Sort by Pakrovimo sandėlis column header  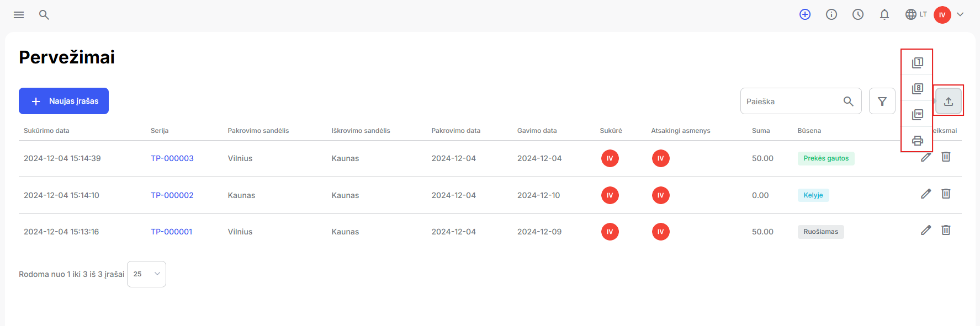coord(258,131)
